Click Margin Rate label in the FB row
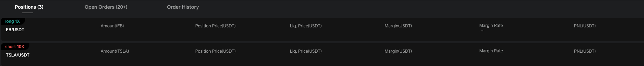This screenshot has height=66, width=644. 491,26
